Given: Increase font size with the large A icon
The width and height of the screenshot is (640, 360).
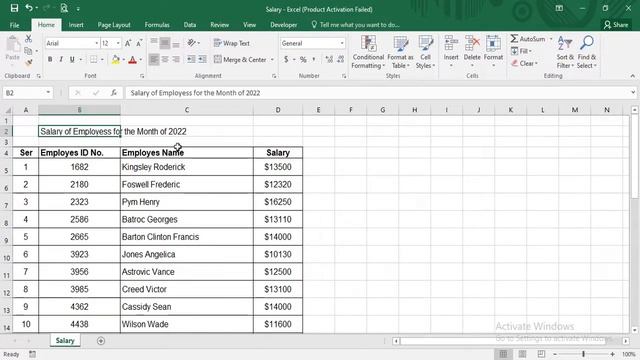Looking at the screenshot, I should click(x=128, y=43).
